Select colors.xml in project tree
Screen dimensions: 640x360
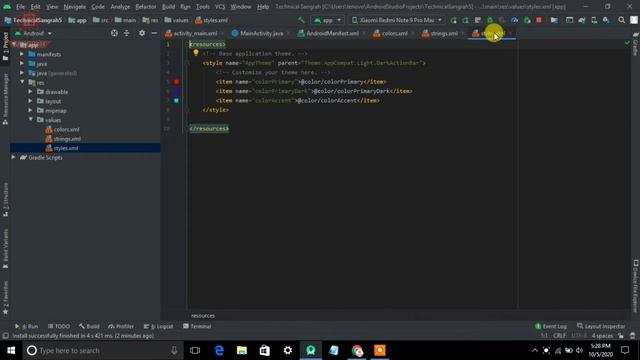pos(62,129)
